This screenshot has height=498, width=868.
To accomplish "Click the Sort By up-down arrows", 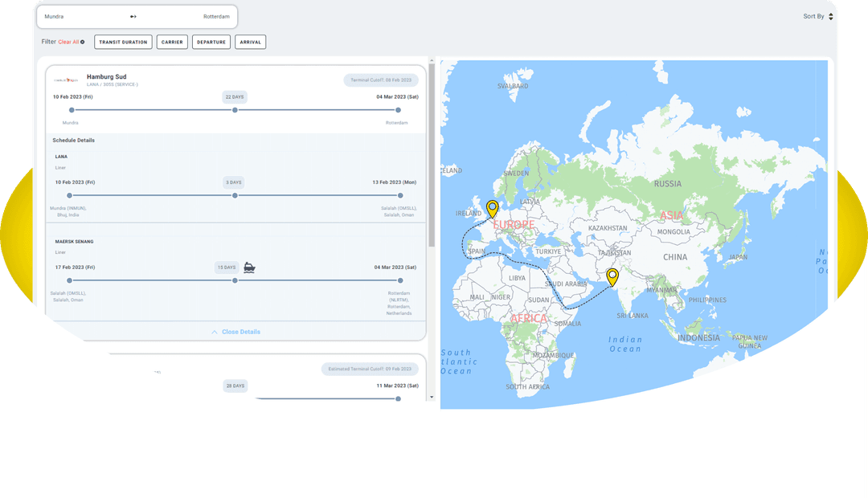I will [x=831, y=16].
